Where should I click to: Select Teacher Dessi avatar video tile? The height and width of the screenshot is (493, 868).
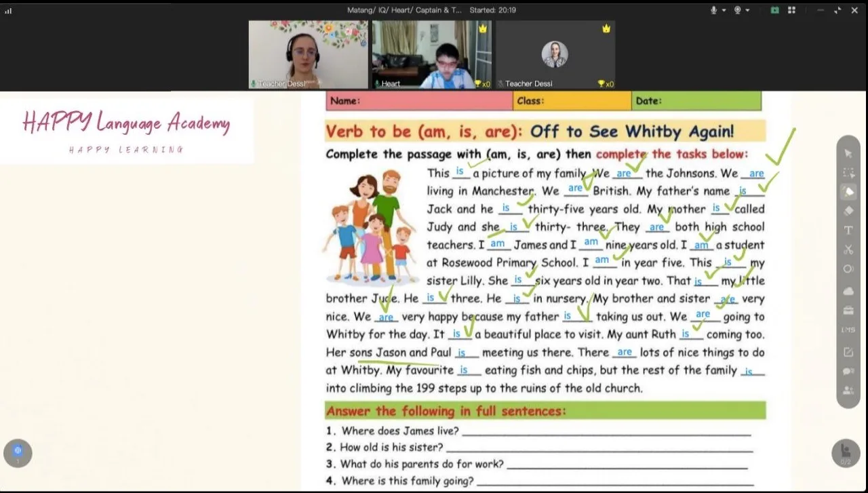point(555,54)
